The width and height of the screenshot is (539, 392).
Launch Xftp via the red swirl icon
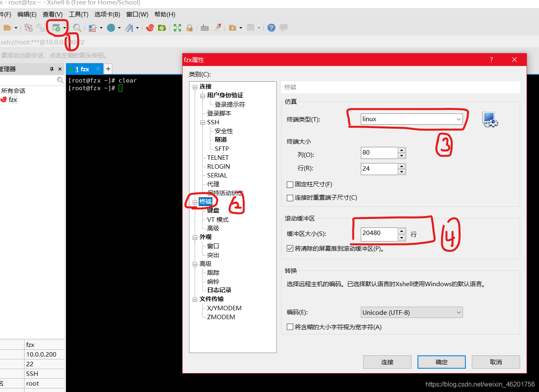coord(150,28)
